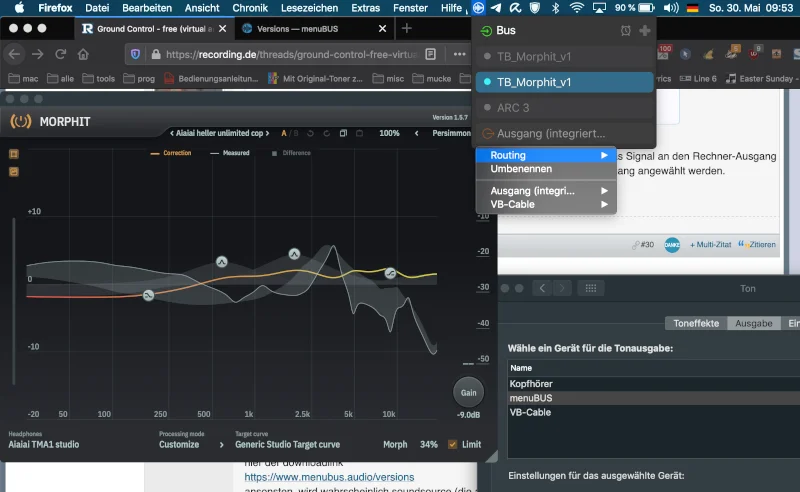
Task: Click the round Gain button
Action: click(x=468, y=392)
